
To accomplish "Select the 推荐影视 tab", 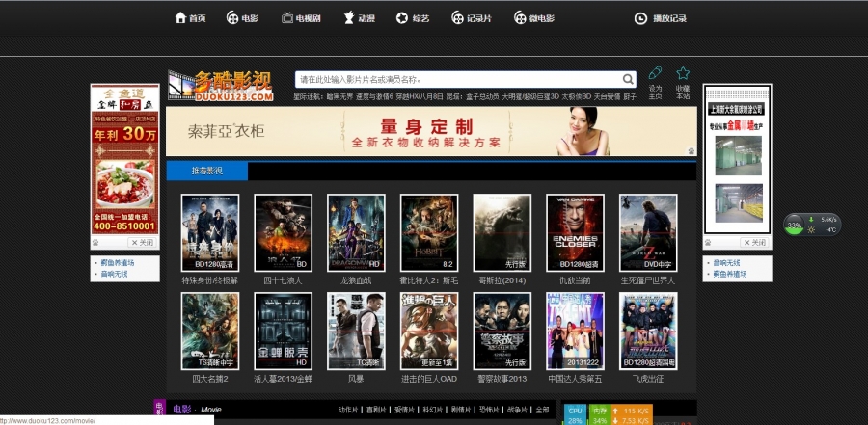I will pyautogui.click(x=207, y=171).
